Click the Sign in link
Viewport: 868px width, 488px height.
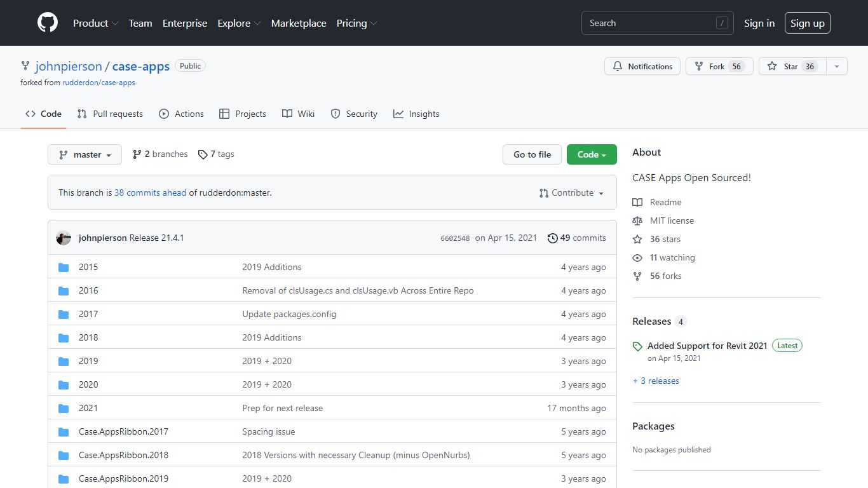point(759,23)
